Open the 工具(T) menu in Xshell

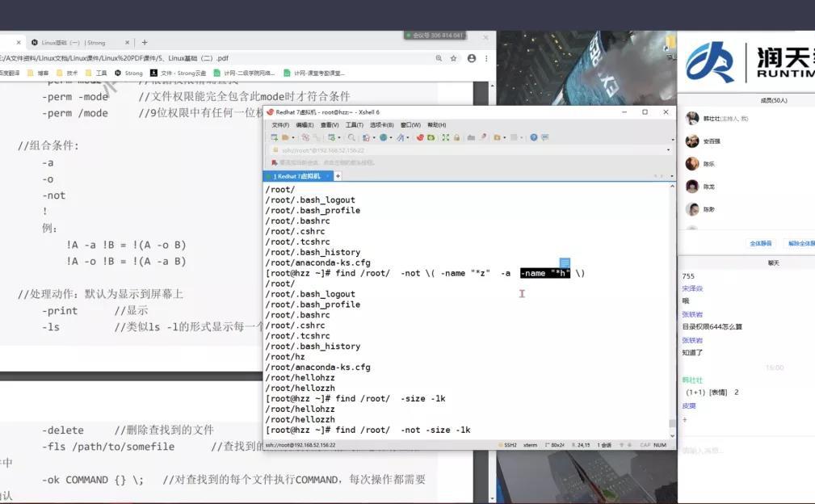click(354, 125)
